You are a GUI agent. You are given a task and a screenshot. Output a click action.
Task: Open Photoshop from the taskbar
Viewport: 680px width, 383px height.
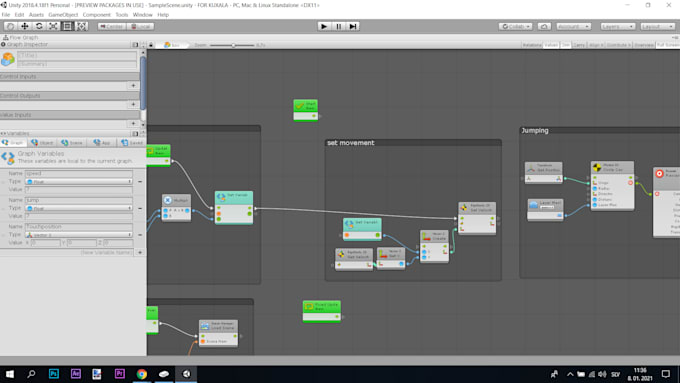[x=54, y=374]
